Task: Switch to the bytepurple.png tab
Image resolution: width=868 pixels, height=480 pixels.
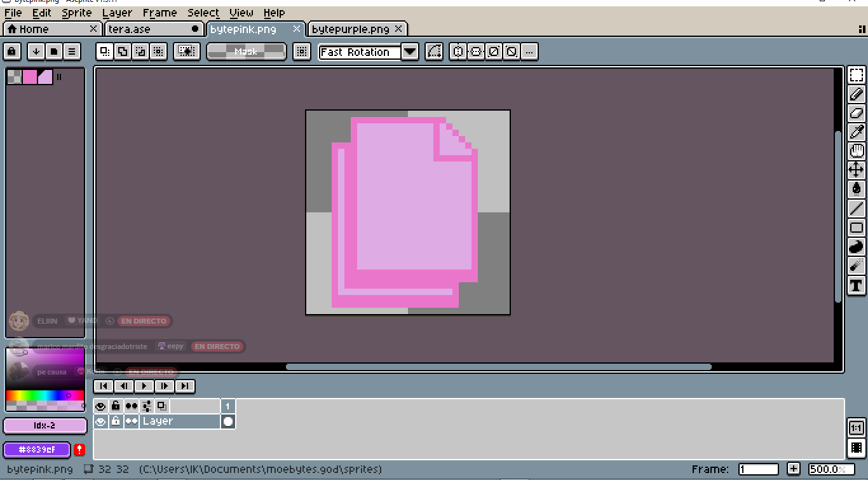Action: point(351,29)
